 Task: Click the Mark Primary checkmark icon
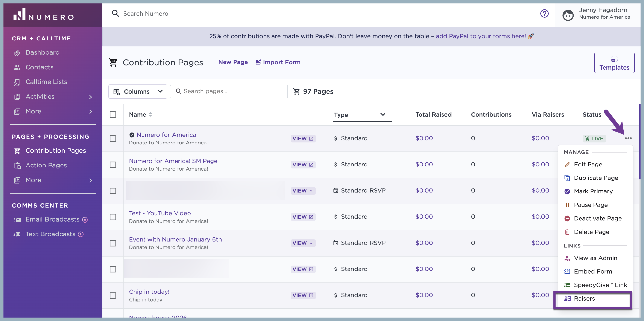(x=567, y=191)
